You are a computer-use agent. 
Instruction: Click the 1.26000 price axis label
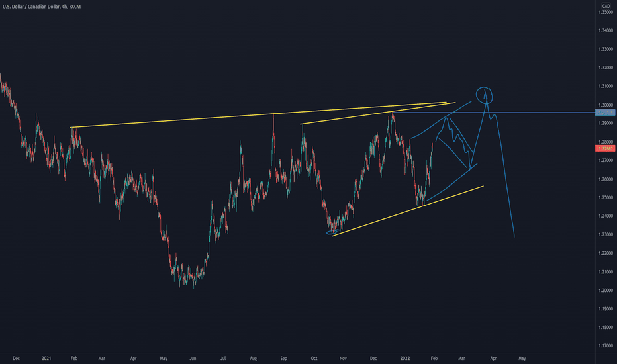click(x=606, y=179)
